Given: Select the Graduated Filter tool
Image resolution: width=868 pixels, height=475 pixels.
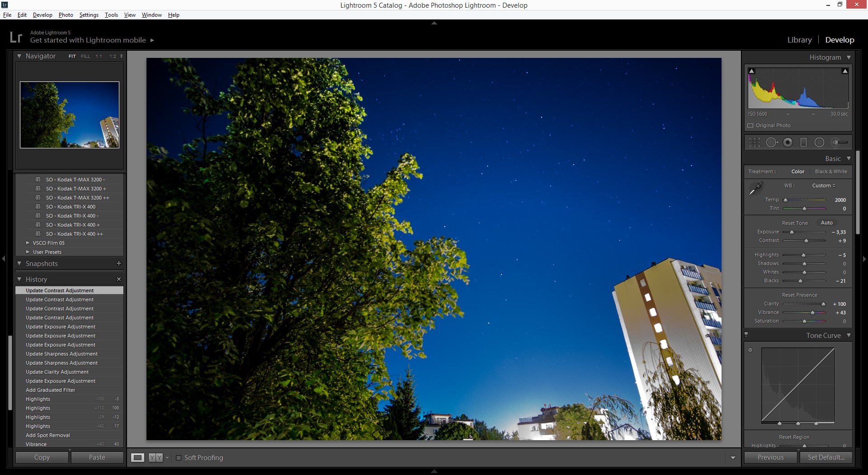Looking at the screenshot, I should click(x=803, y=142).
